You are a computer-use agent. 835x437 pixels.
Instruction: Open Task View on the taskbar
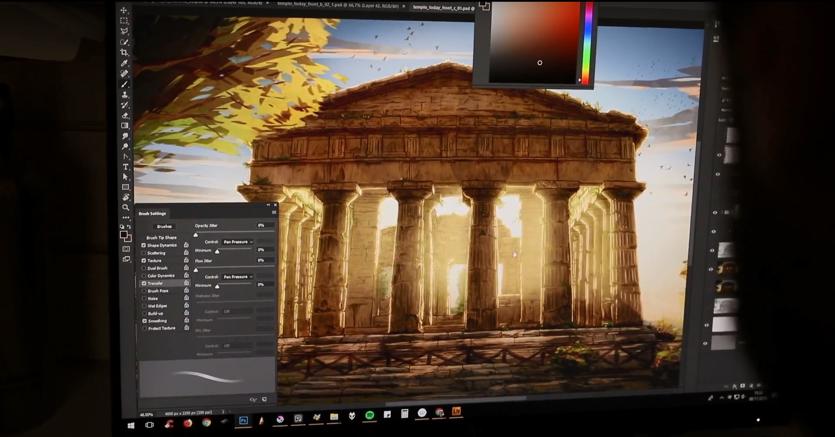point(150,425)
